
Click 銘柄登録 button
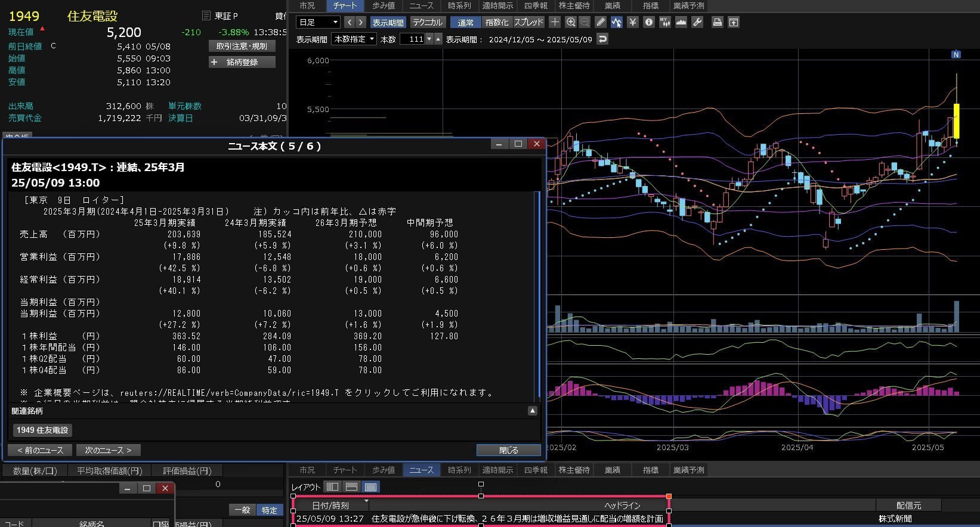(x=242, y=62)
